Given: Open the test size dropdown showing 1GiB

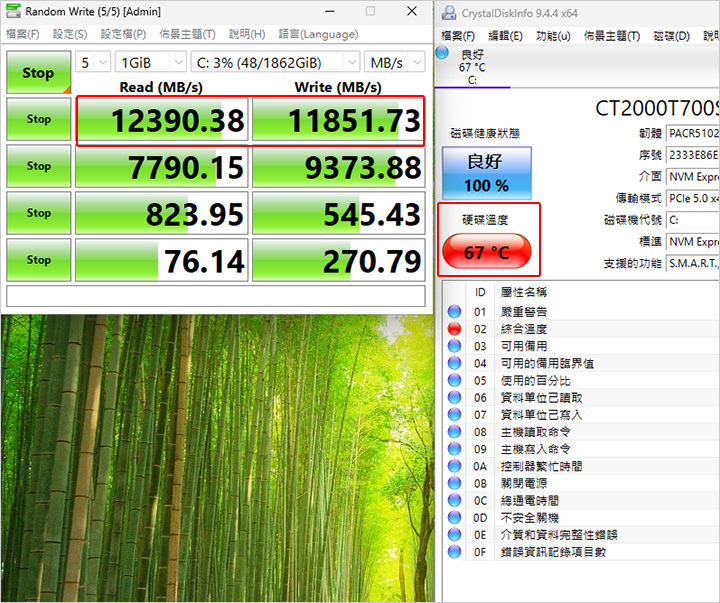Looking at the screenshot, I should pos(151,62).
